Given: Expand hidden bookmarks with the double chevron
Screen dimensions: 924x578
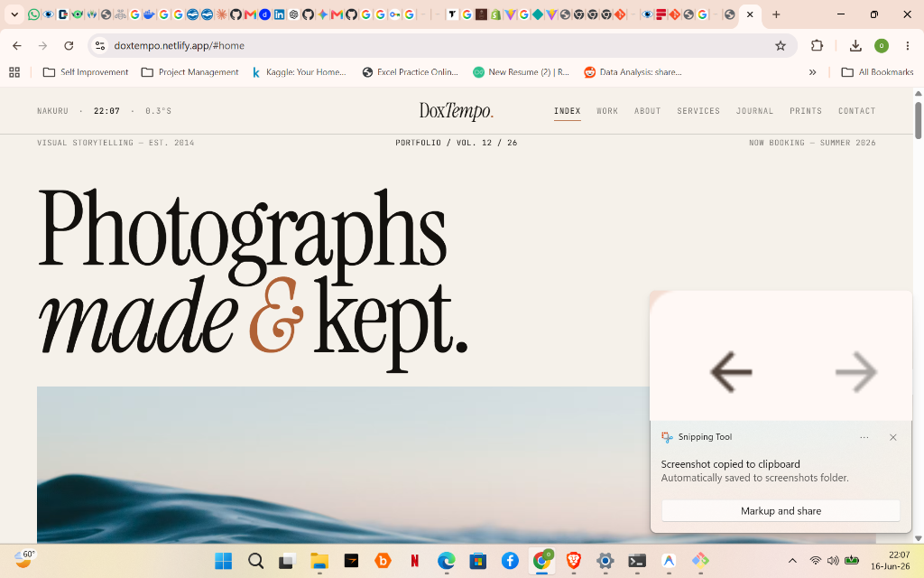Looking at the screenshot, I should 813,72.
